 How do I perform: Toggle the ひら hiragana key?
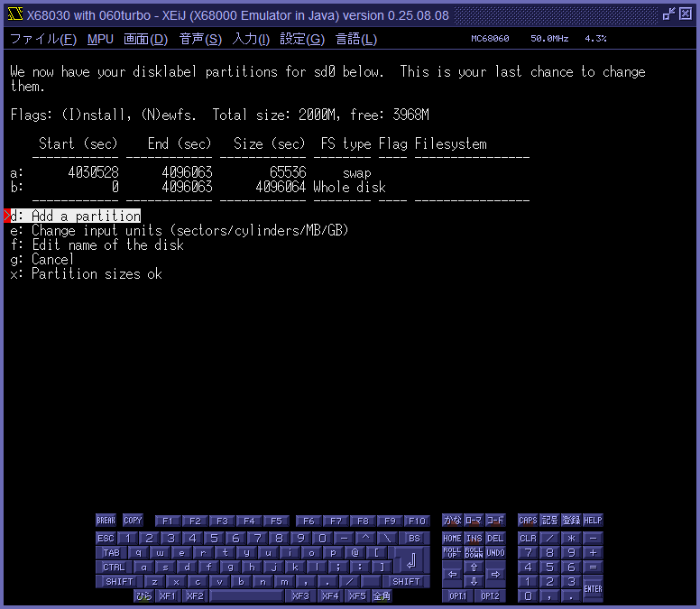tap(143, 595)
